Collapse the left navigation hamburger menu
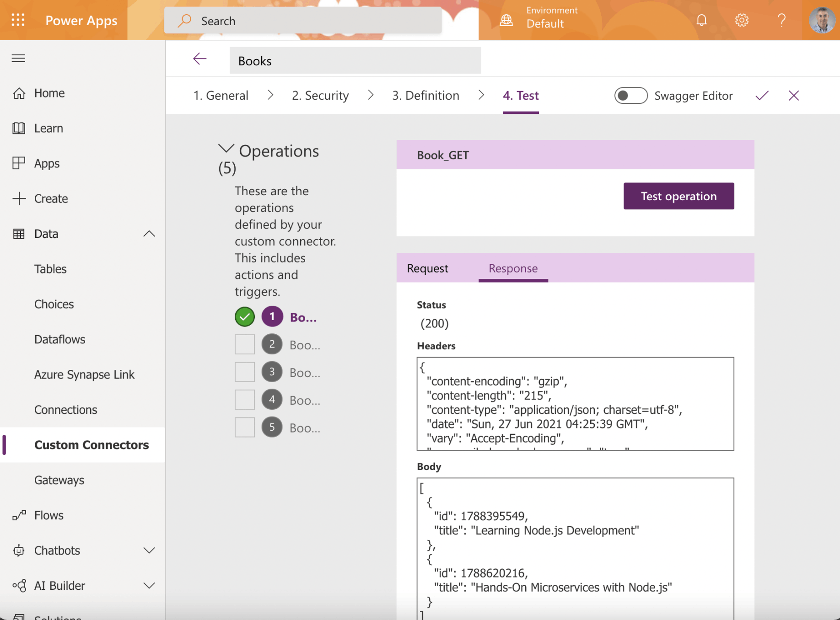Screen dimensions: 840x620 coord(18,58)
